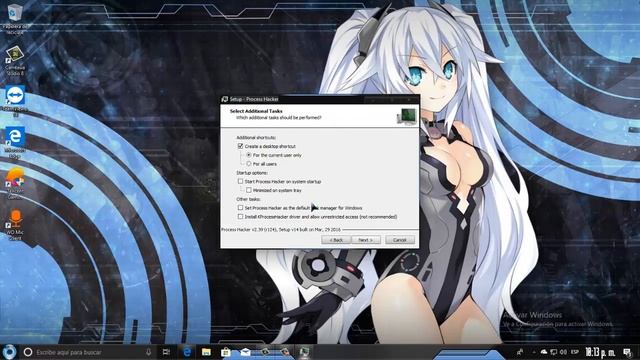
Task: Open the Action Center notifications icon
Action: (x=627, y=352)
